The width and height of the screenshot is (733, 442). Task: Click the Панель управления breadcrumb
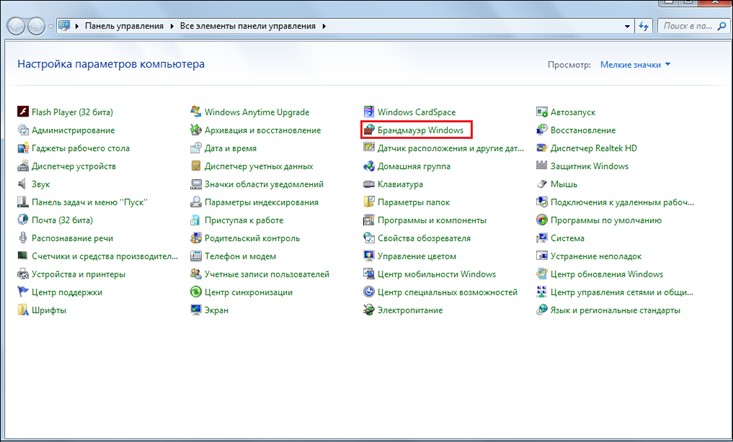click(x=124, y=26)
